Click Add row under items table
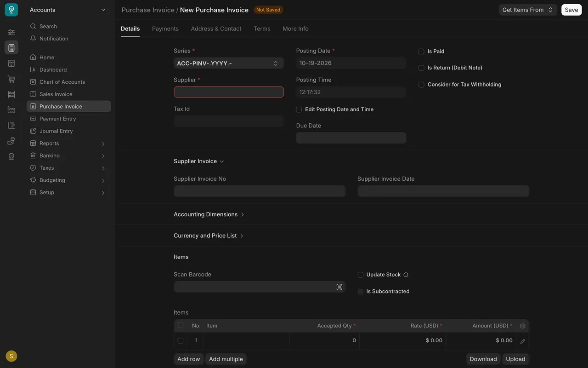 [189, 359]
